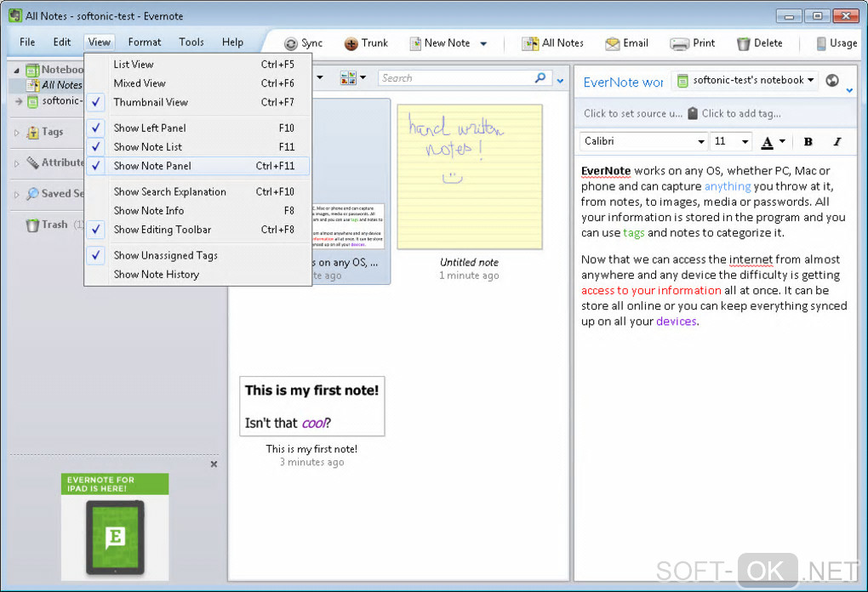Screen dimensions: 868x592
Task: Open the File menu
Action: [27, 42]
